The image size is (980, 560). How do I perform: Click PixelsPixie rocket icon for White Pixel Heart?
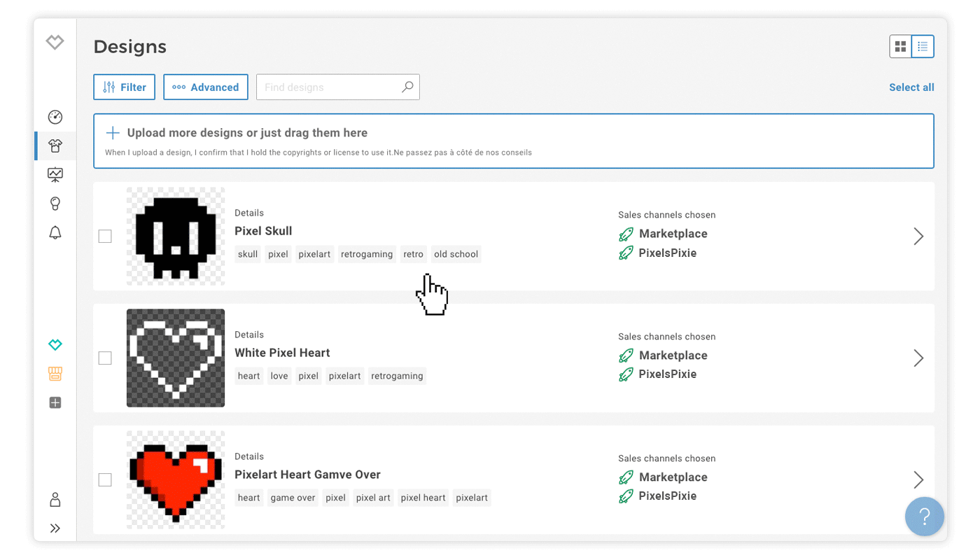(x=626, y=374)
